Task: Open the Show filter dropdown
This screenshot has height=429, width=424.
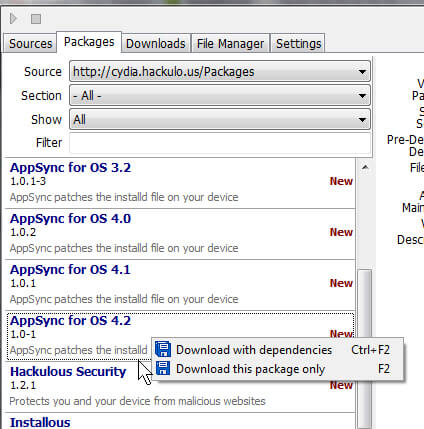Action: [x=220, y=119]
